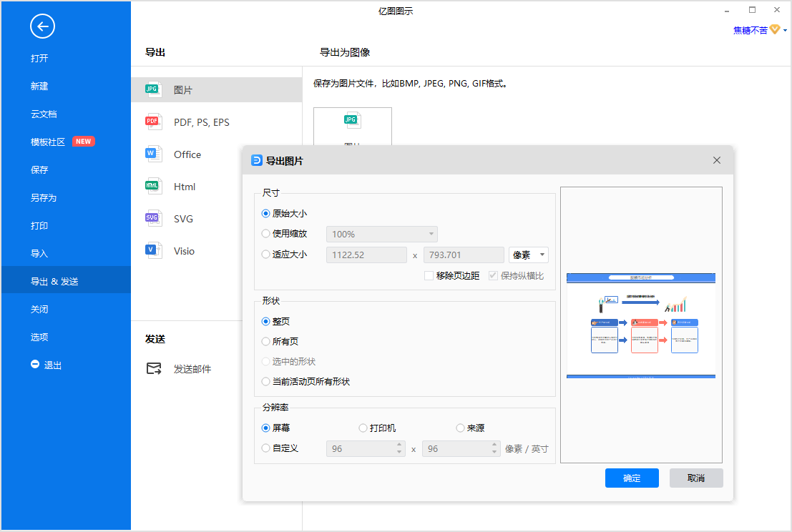Select the fit size radio button

(265, 255)
